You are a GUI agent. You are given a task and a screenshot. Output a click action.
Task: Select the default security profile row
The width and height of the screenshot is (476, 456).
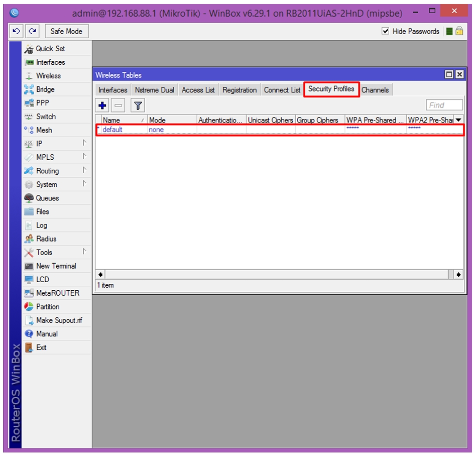[x=280, y=130]
